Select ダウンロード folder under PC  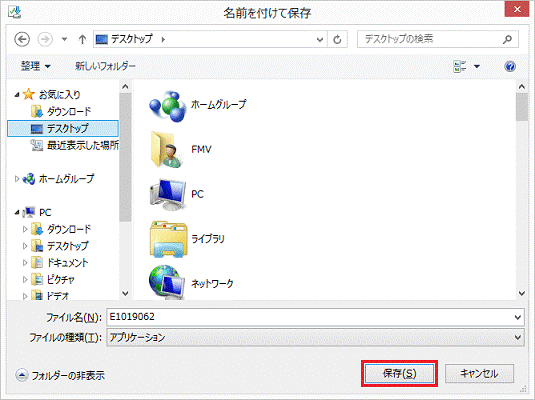[x=69, y=229]
